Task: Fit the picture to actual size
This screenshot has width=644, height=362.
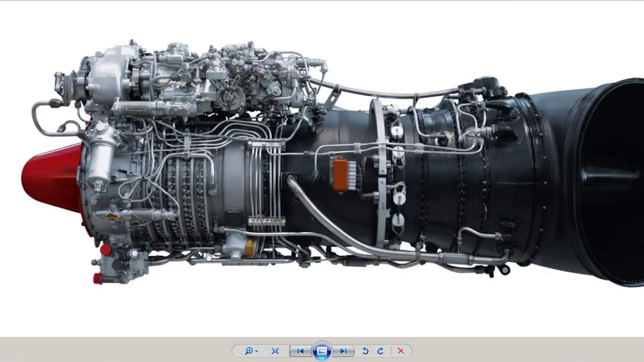Action: click(x=275, y=351)
